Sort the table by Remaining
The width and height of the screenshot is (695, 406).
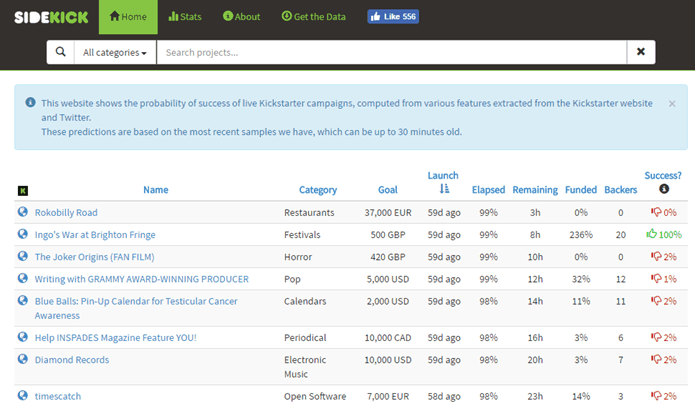tap(535, 190)
